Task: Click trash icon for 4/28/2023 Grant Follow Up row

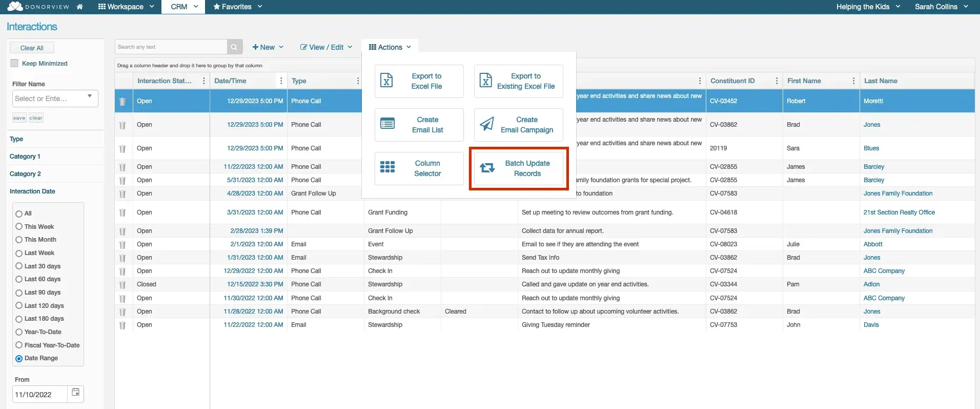Action: (x=122, y=193)
